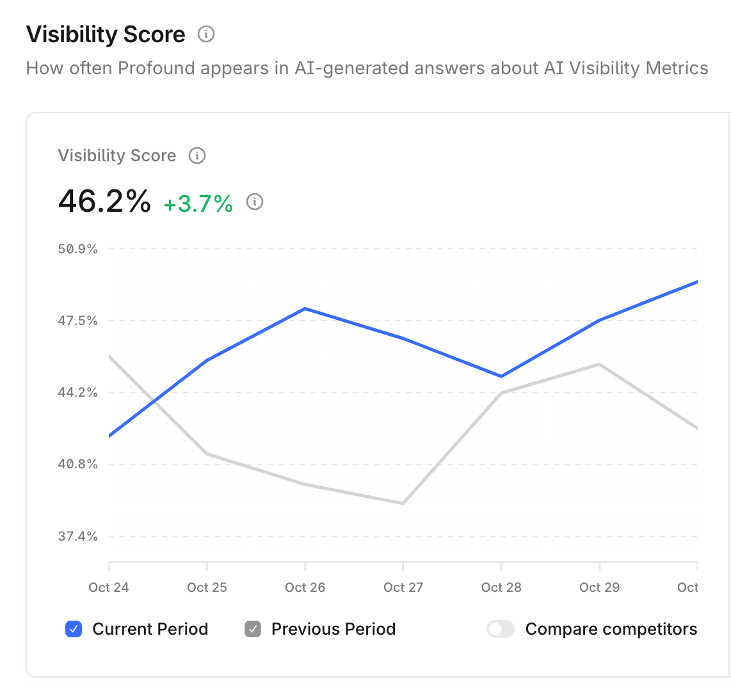This screenshot has width=731, height=700.
Task: Uncheck the Previous Period checkbox
Action: point(252,629)
